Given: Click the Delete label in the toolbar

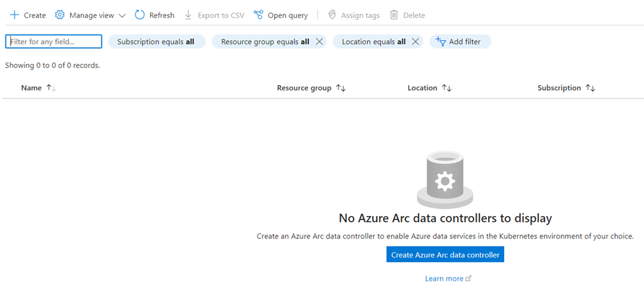Looking at the screenshot, I should [x=414, y=15].
